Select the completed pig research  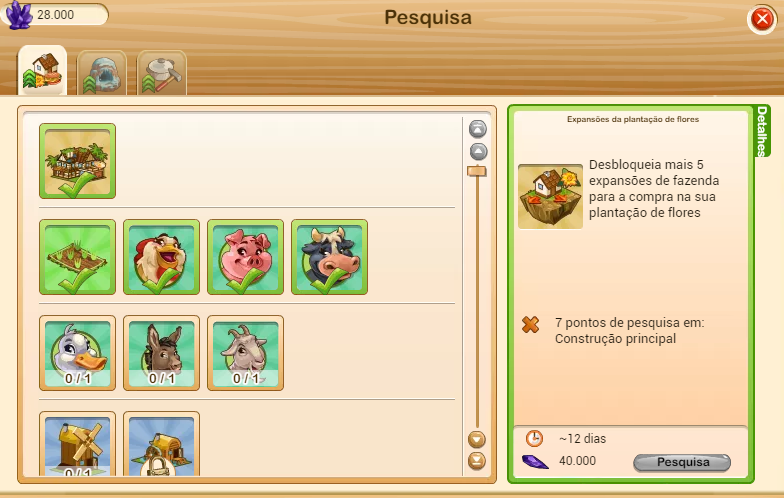246,257
